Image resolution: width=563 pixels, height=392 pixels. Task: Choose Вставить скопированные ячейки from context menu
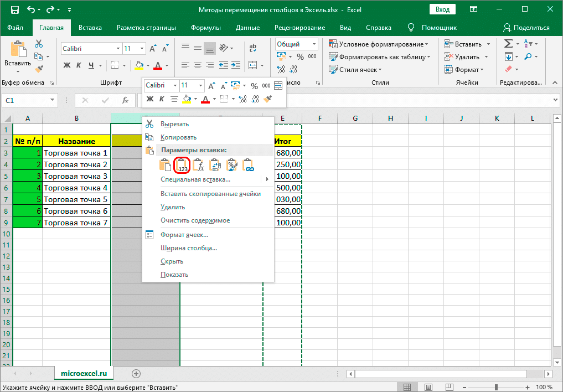210,194
